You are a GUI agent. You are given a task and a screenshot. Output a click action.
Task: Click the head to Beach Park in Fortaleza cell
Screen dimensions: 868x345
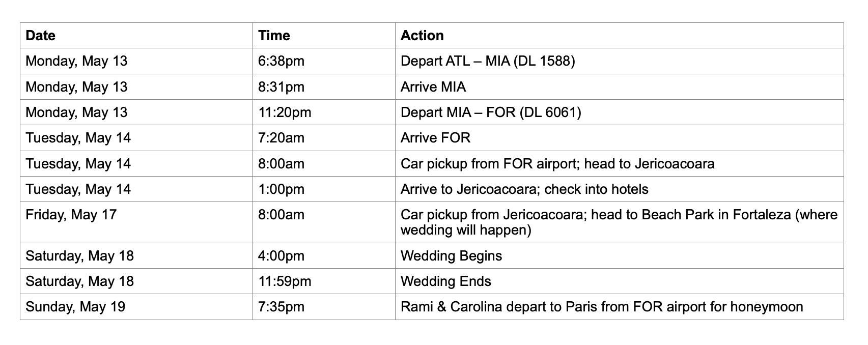pyautogui.click(x=619, y=222)
